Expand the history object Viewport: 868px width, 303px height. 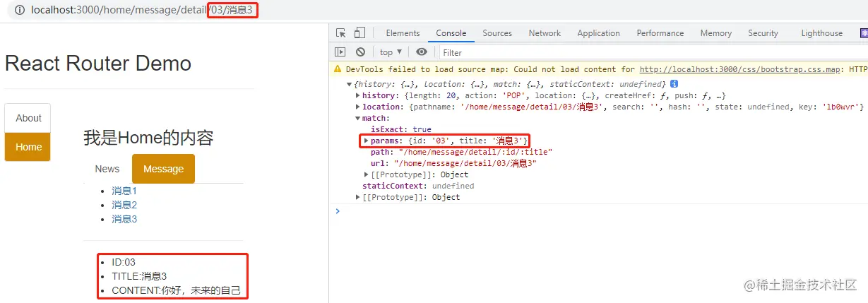tap(357, 95)
